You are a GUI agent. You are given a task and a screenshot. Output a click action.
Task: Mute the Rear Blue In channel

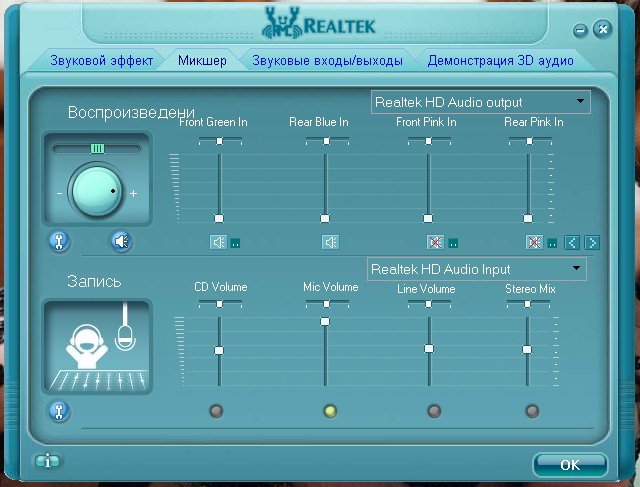click(330, 242)
